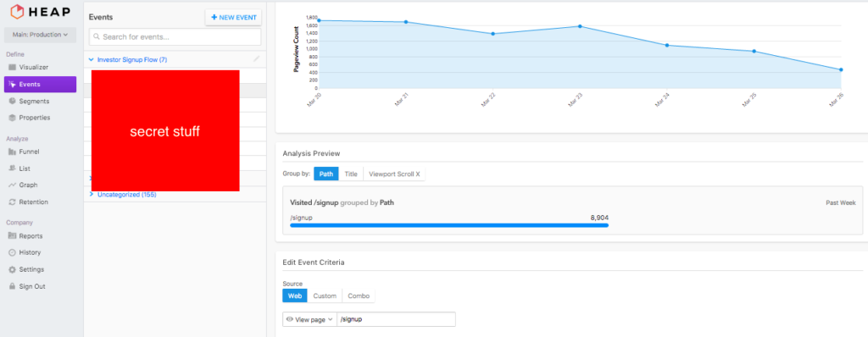
Task: Click the New Event button
Action: point(234,18)
